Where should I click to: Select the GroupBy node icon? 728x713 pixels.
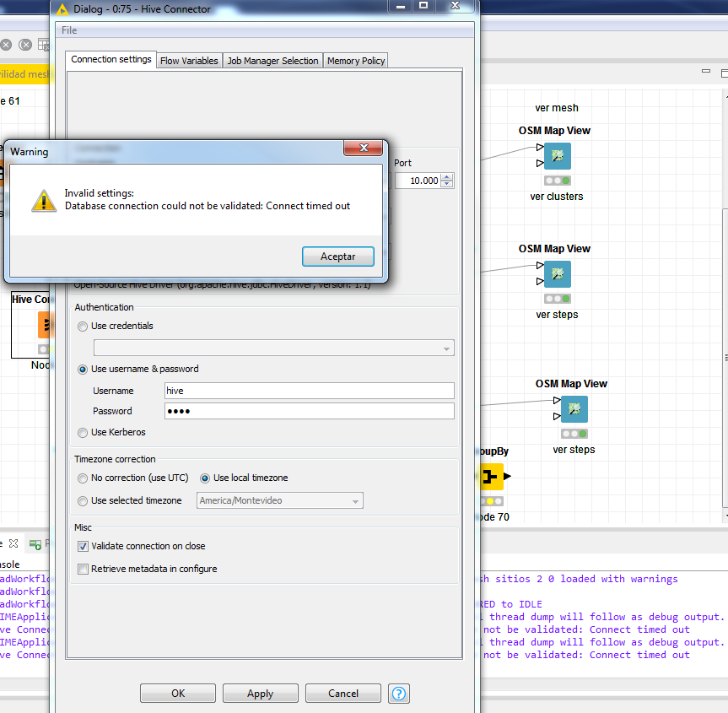491,477
